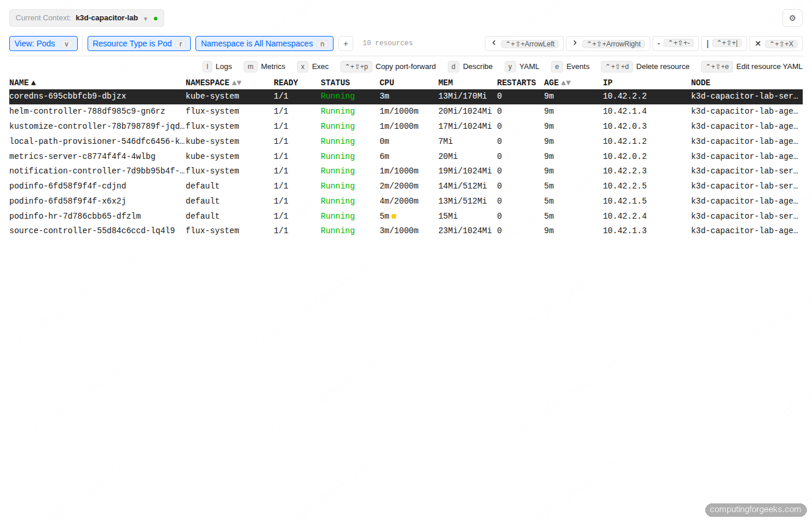Click the 10 resources count label

pyautogui.click(x=387, y=43)
